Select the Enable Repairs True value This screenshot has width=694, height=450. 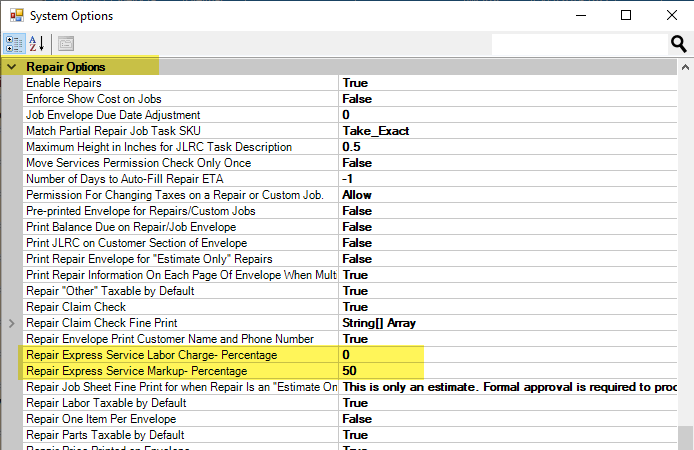point(355,83)
